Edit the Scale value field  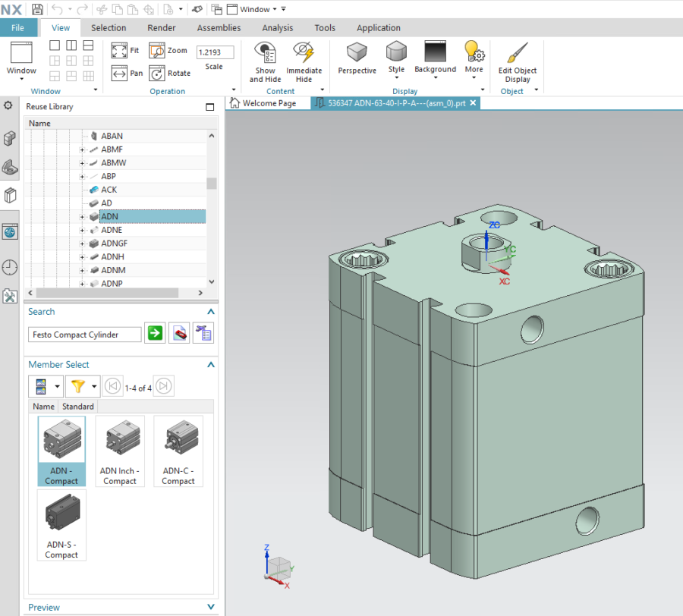215,52
